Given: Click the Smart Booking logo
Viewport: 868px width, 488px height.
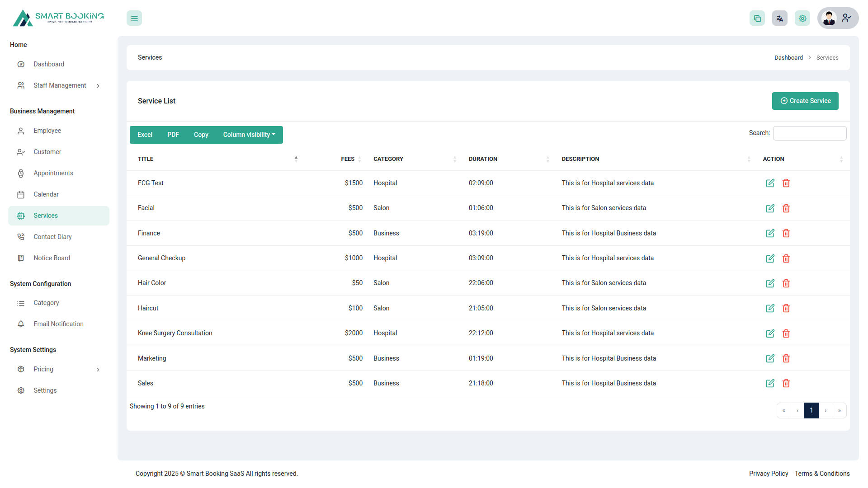Looking at the screenshot, I should pyautogui.click(x=58, y=18).
